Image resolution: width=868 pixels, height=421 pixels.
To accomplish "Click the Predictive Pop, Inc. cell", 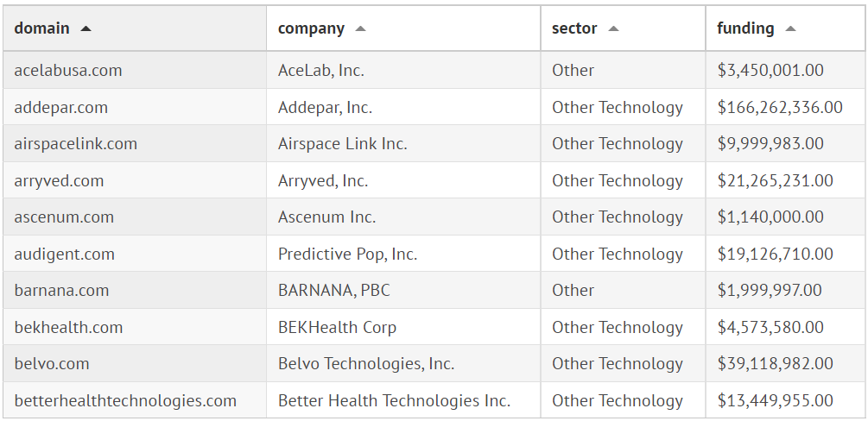I will (x=347, y=254).
